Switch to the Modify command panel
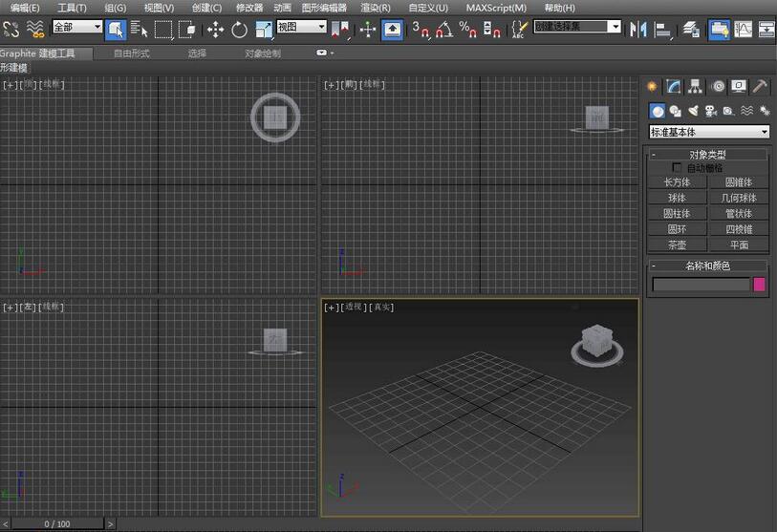 (x=674, y=86)
